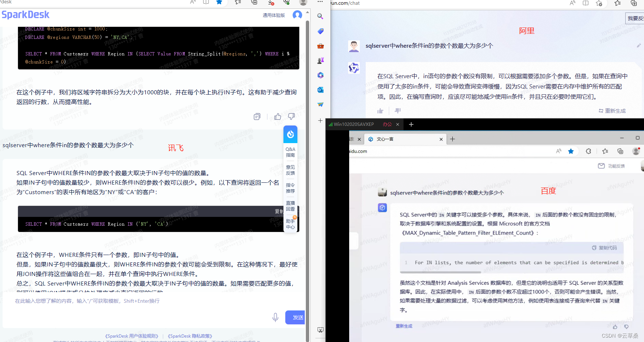Image resolution: width=644 pixels, height=342 pixels.
Task: Edit the Ali question with pencil icon
Action: [639, 46]
